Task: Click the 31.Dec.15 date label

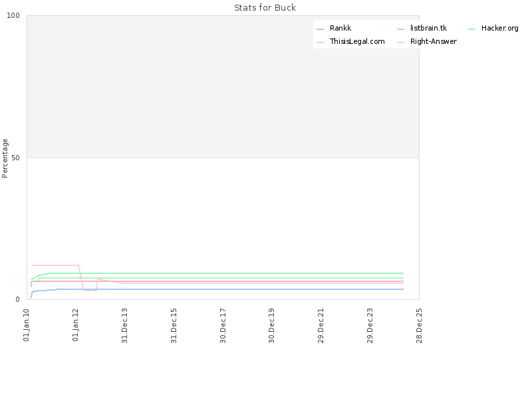Action: [x=174, y=325]
